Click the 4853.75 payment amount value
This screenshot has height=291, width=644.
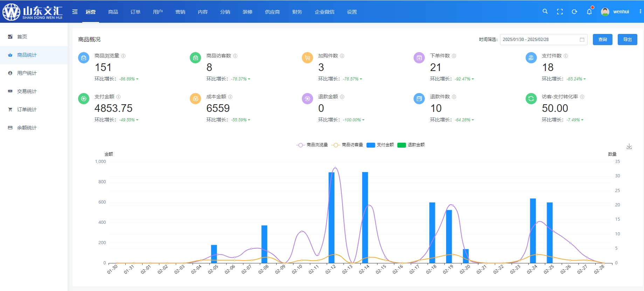(x=113, y=108)
